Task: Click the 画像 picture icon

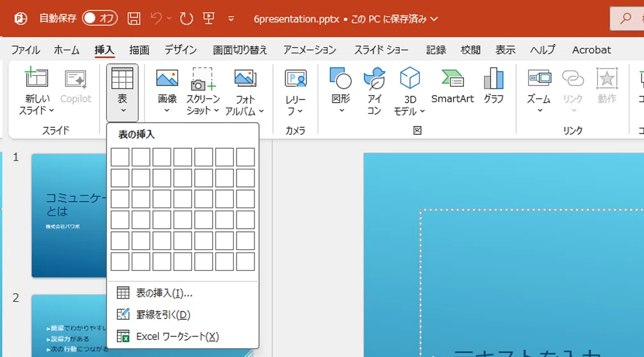Action: pyautogui.click(x=166, y=78)
